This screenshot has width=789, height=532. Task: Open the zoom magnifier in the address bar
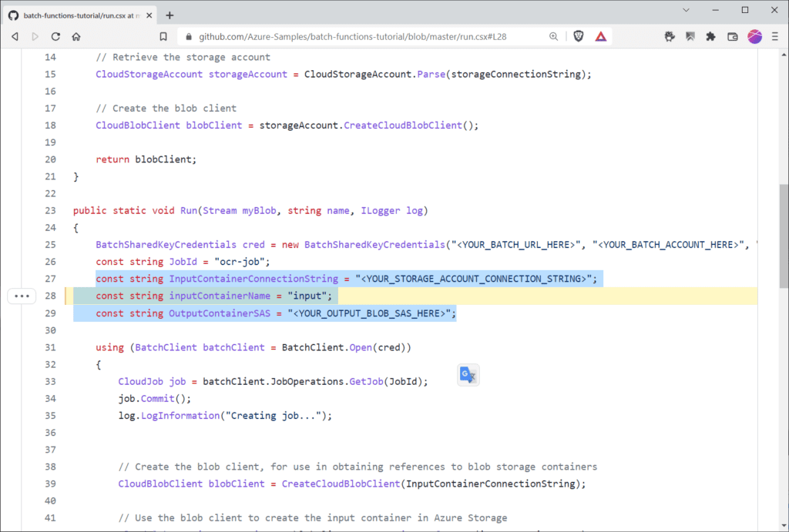553,37
